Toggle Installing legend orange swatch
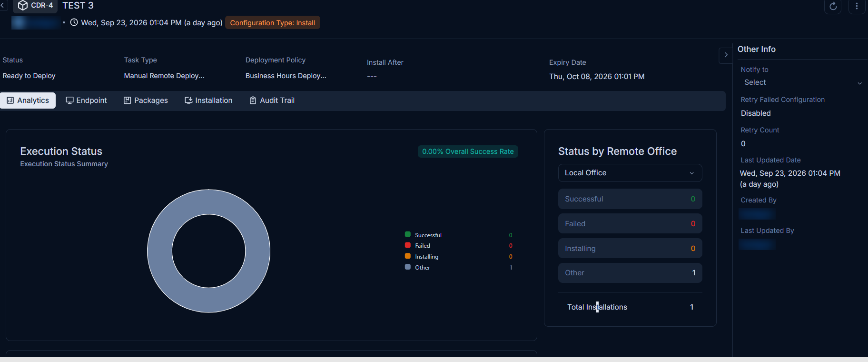This screenshot has height=362, width=868. [x=408, y=256]
